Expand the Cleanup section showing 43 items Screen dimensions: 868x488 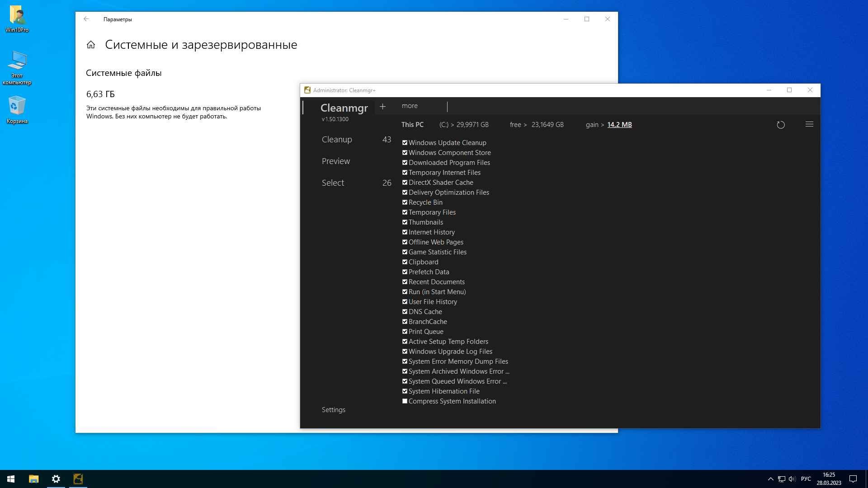click(x=336, y=139)
